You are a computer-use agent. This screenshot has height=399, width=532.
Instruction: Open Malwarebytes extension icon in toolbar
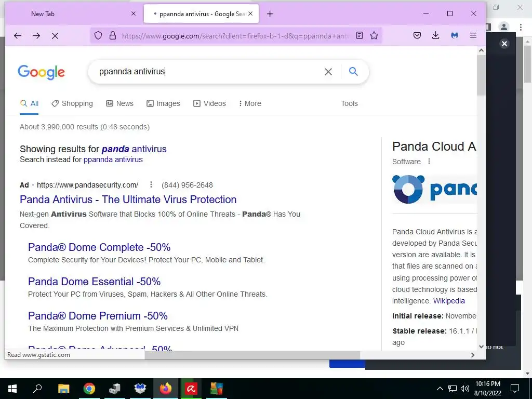click(455, 35)
